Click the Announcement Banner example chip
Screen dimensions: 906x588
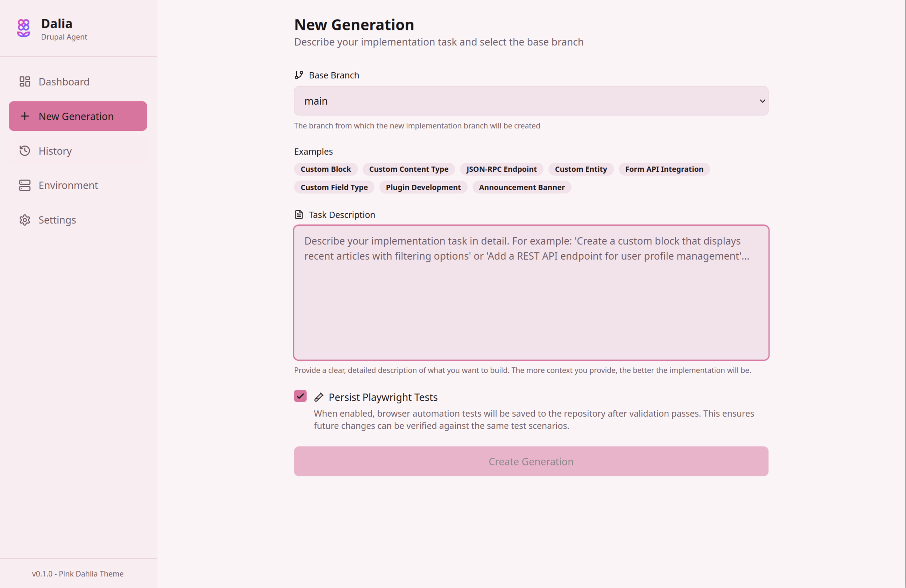click(x=521, y=187)
